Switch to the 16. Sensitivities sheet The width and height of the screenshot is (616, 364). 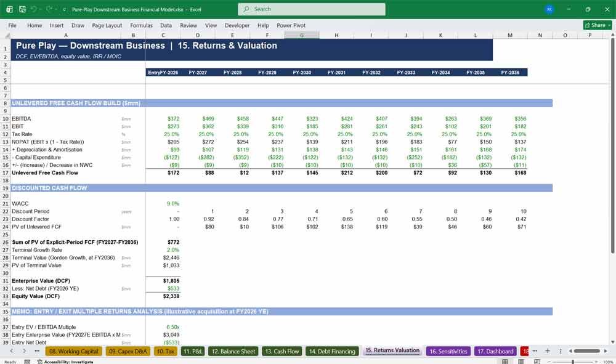coord(448,352)
